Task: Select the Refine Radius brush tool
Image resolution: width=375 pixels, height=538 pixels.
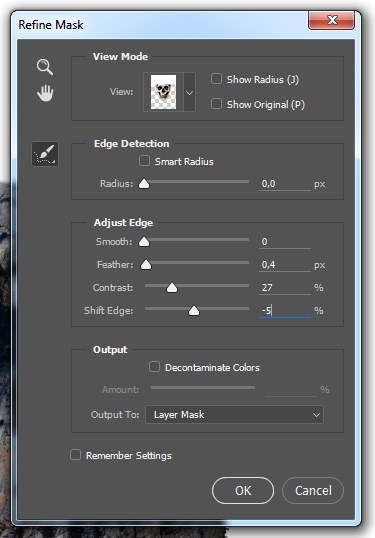Action: point(45,154)
